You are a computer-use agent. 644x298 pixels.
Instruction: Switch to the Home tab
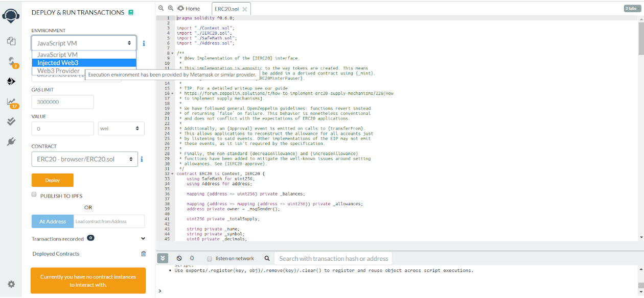click(x=189, y=9)
